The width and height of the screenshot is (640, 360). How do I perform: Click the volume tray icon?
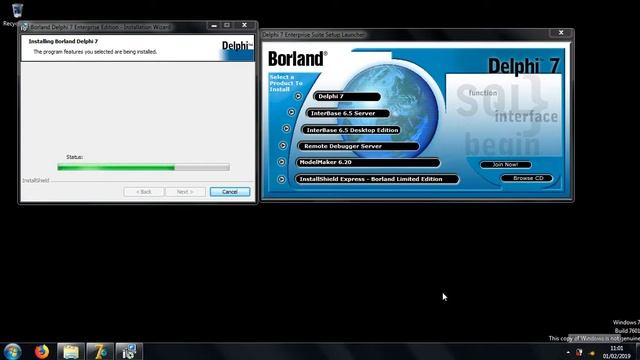(x=591, y=353)
